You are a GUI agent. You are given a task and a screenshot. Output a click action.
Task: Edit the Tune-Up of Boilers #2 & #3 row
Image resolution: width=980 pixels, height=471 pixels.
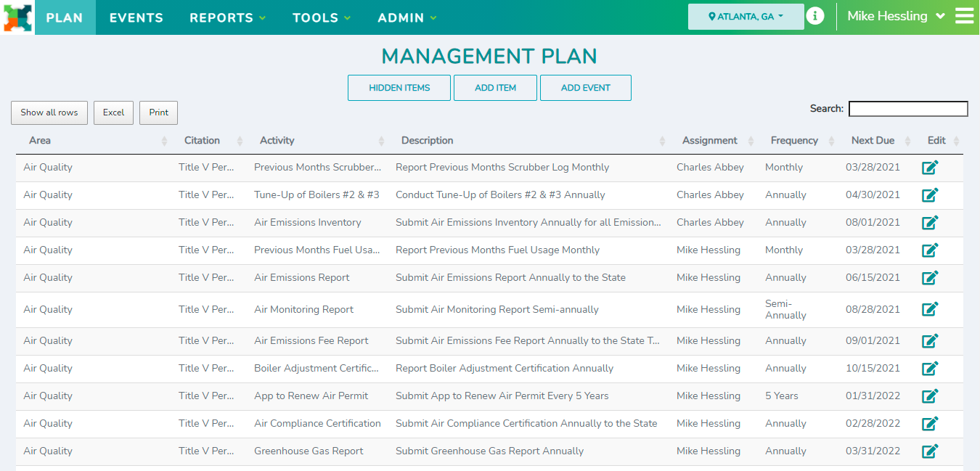pos(930,195)
